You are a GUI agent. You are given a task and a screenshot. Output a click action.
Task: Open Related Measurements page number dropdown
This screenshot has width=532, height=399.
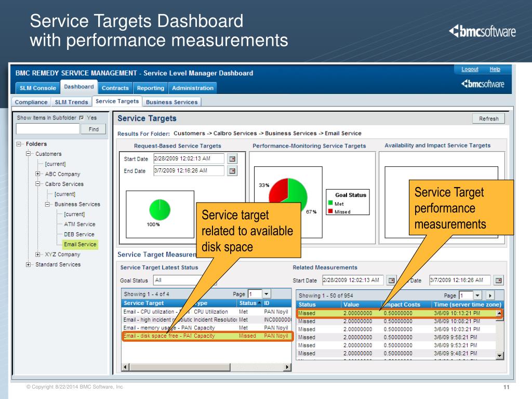478,296
